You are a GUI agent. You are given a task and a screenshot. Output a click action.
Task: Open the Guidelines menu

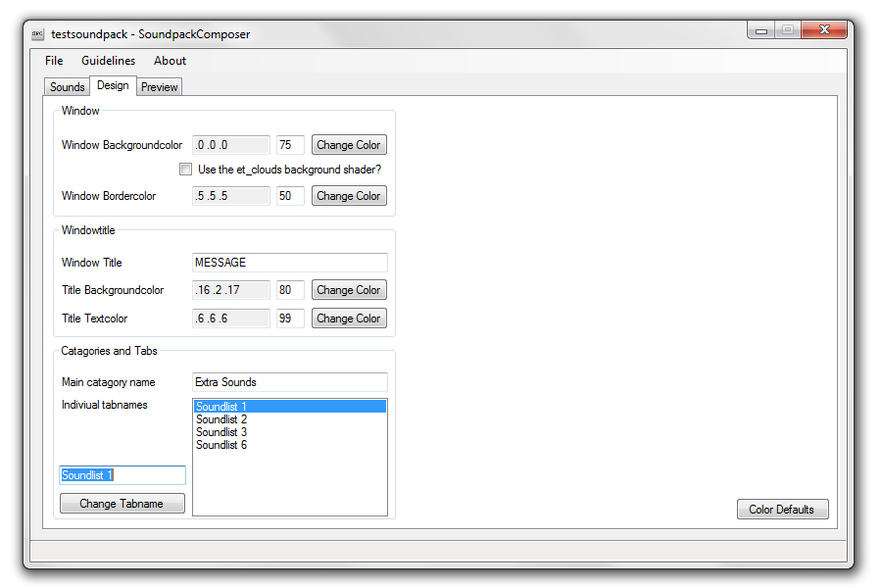[108, 61]
